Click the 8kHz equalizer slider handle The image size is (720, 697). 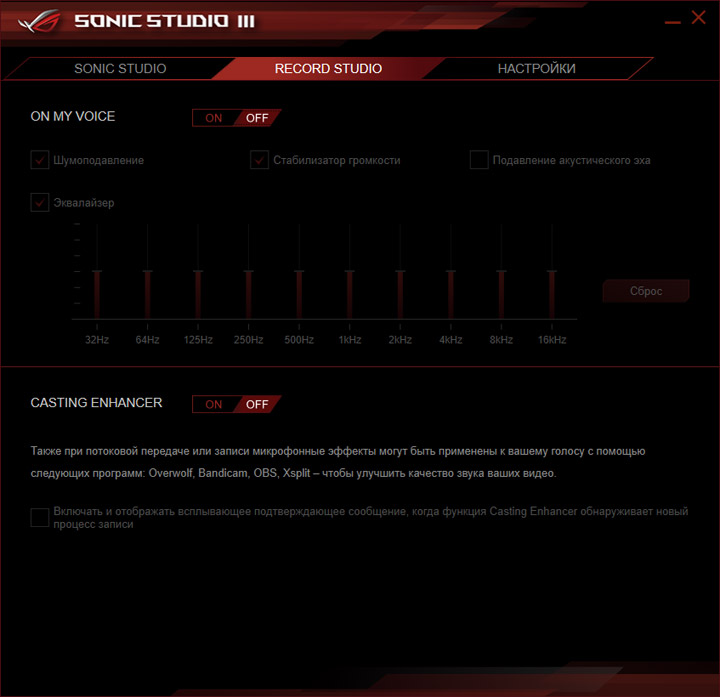pyautogui.click(x=501, y=272)
